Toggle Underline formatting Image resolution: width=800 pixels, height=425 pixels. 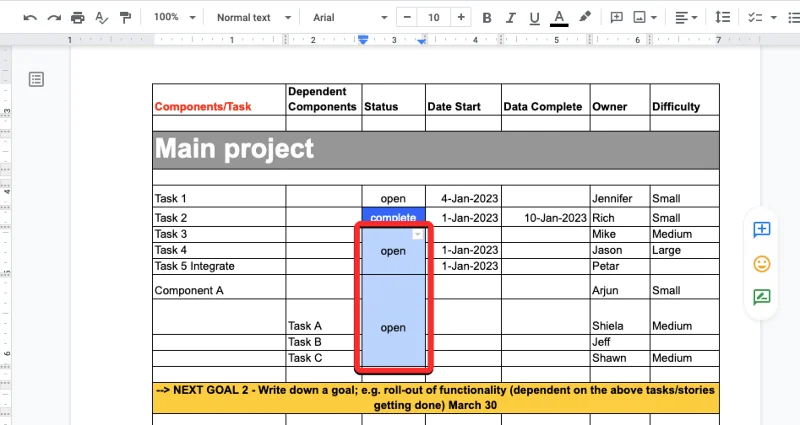[535, 18]
